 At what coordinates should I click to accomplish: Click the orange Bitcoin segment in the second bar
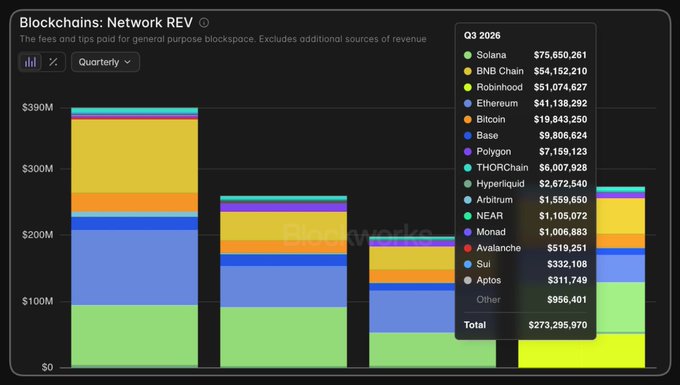coord(284,247)
